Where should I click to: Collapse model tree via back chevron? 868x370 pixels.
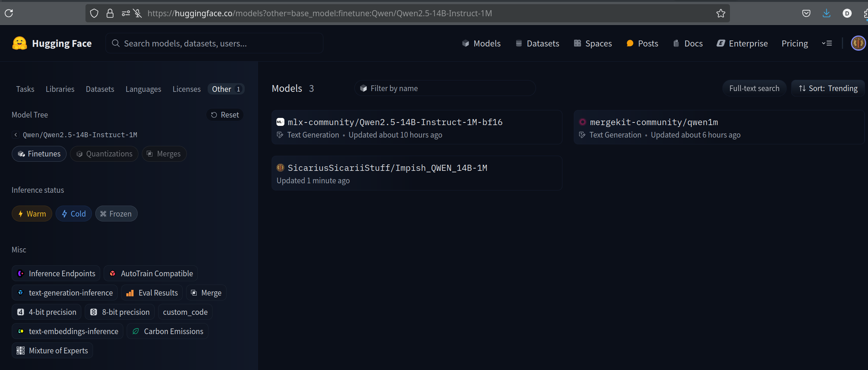(x=16, y=135)
